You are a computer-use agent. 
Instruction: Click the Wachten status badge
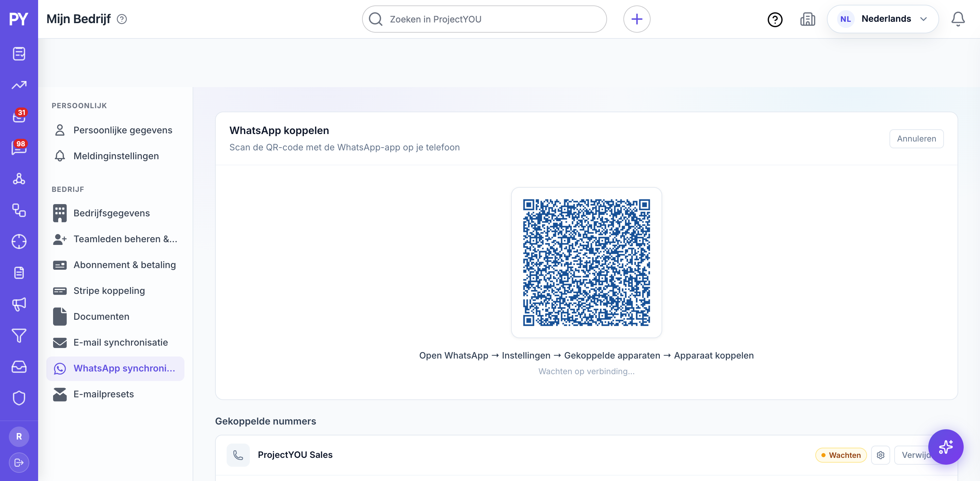coord(841,455)
